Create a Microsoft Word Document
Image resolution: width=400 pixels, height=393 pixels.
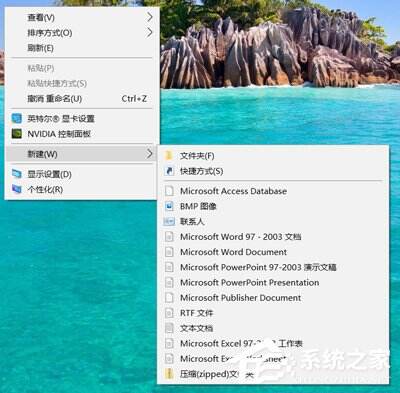[273, 252]
